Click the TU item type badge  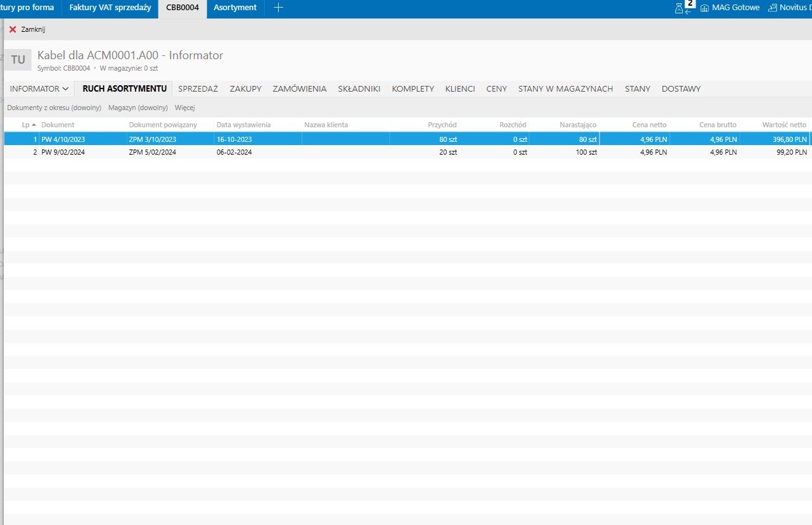coord(18,60)
